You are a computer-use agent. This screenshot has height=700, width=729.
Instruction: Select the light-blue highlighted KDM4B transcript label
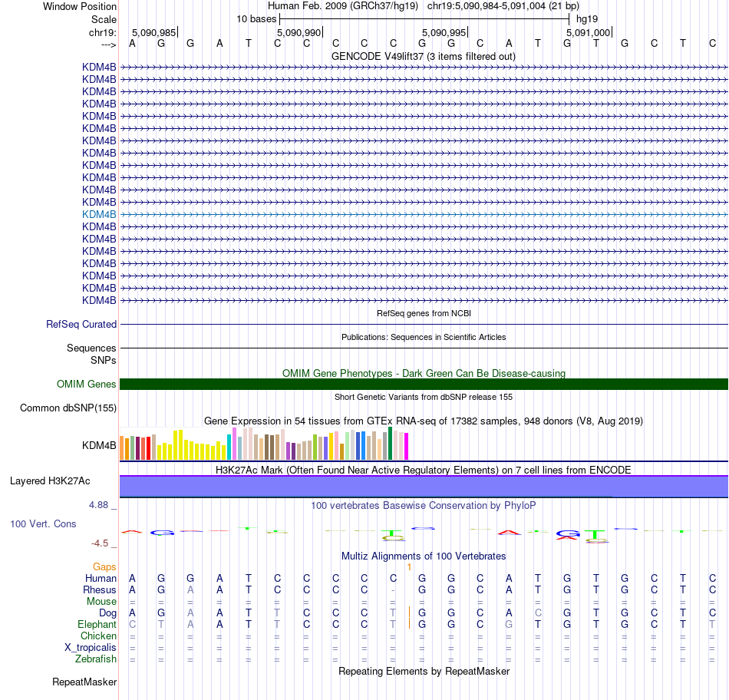click(x=99, y=214)
